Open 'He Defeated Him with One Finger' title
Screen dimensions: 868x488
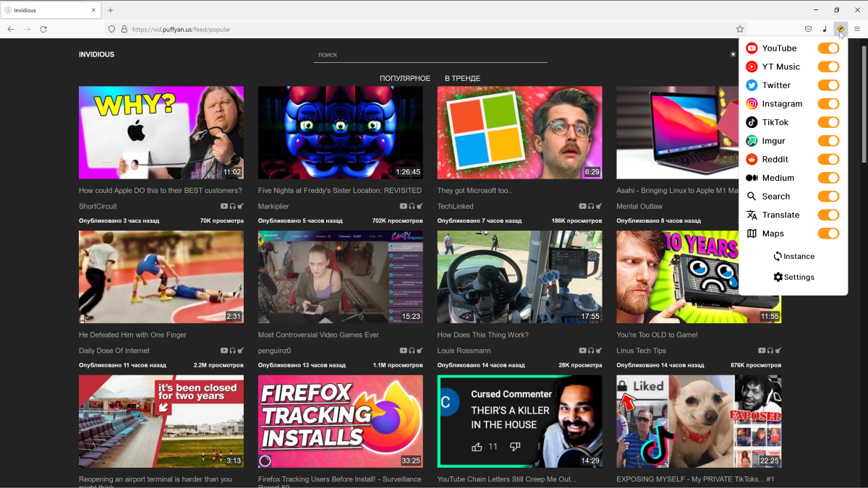click(x=132, y=335)
